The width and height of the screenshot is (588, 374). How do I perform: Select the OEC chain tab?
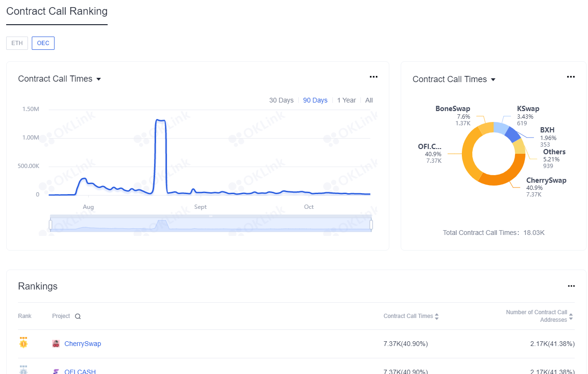[x=43, y=43]
